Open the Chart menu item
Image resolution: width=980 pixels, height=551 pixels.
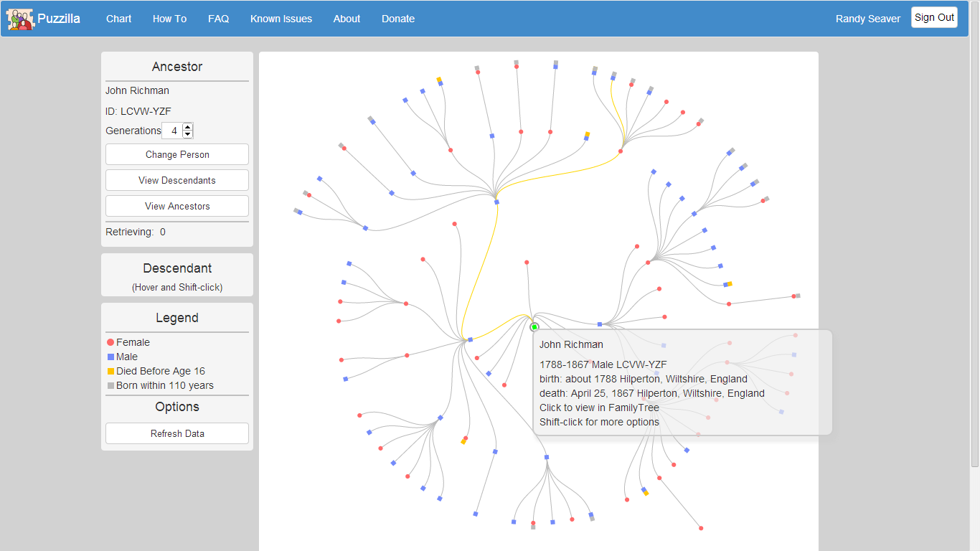click(x=118, y=19)
